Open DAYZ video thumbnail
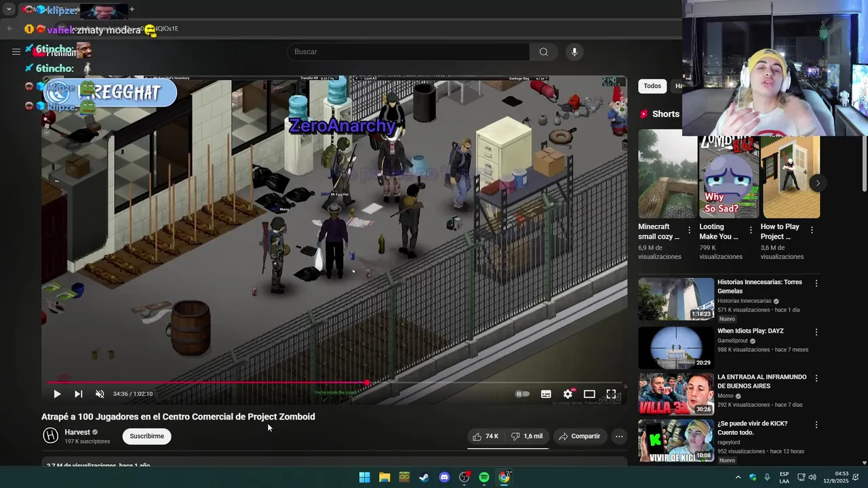The height and width of the screenshot is (488, 868). pos(676,348)
